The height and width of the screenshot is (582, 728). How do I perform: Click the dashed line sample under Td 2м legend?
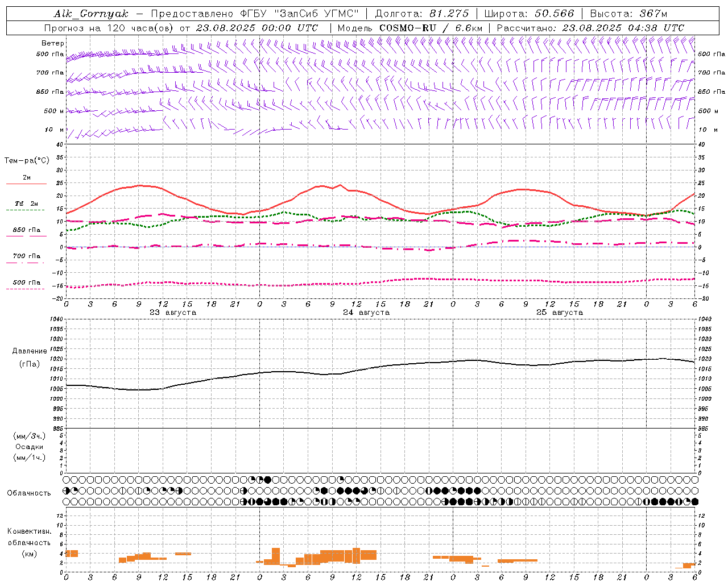click(25, 210)
